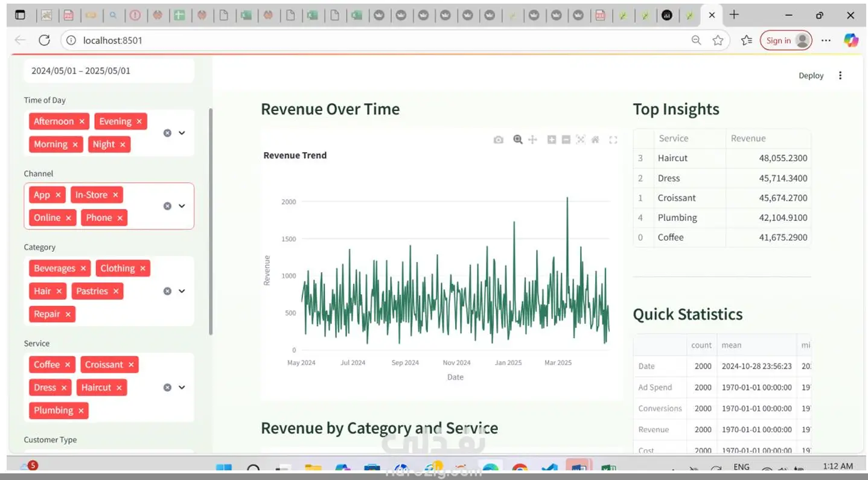Select the Plumbing cell in Top Insights
The image size is (868, 480).
point(690,217)
